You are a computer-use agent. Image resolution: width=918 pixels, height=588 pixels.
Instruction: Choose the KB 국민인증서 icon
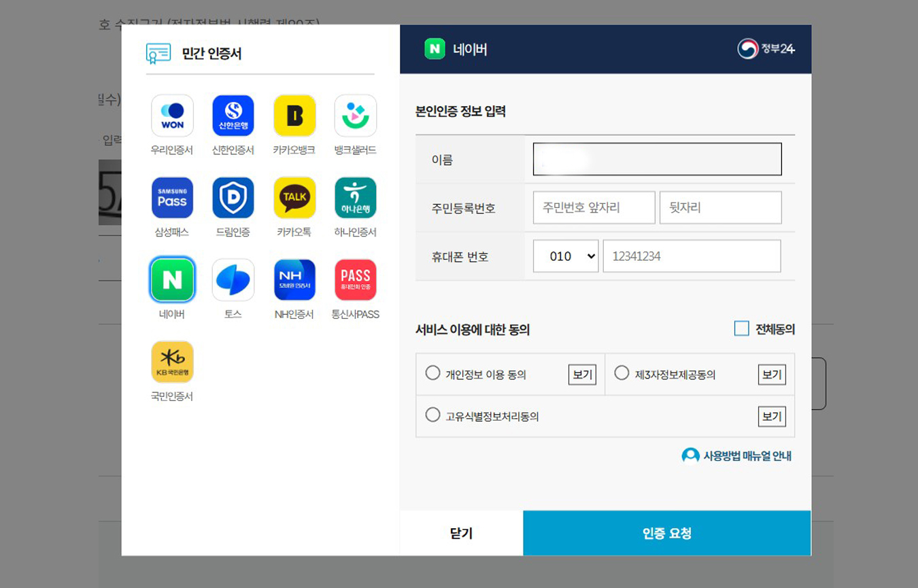[x=172, y=362]
